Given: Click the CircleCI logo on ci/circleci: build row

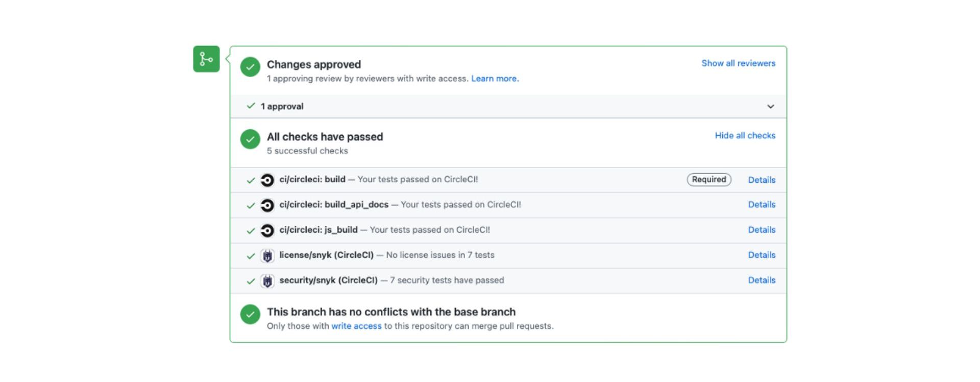Looking at the screenshot, I should click(267, 180).
